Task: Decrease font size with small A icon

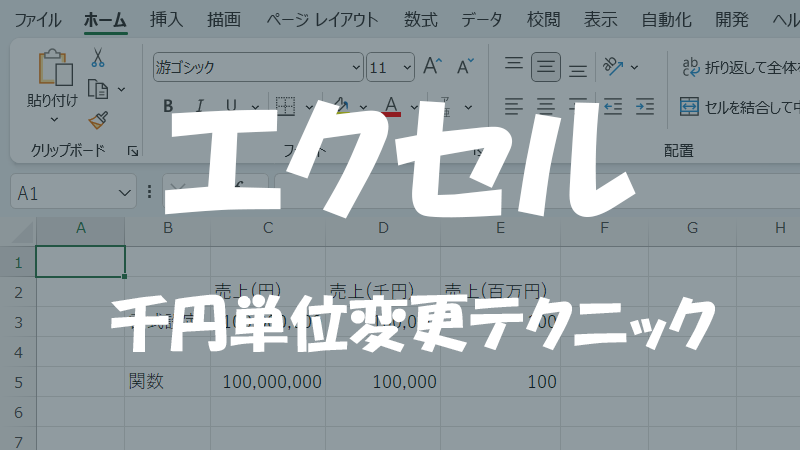Action: [464, 67]
